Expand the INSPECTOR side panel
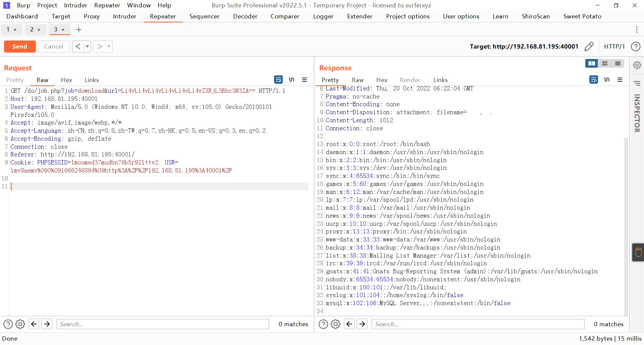Image resolution: width=644 pixels, height=345 pixels. 637,113
